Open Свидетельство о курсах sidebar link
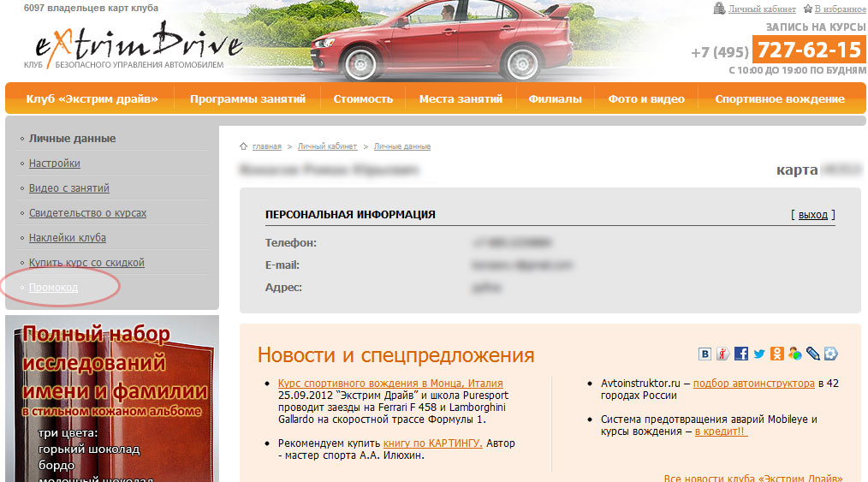The image size is (868, 482). click(87, 213)
